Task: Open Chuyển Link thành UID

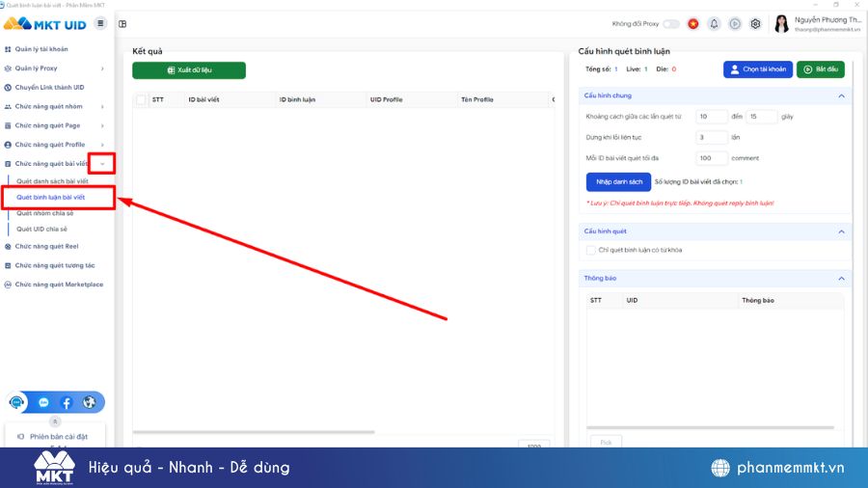Action: pos(49,88)
